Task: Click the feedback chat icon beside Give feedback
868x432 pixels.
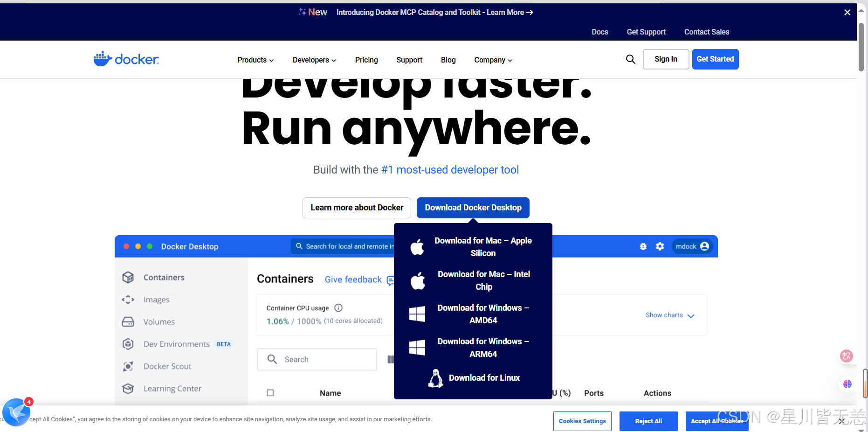Action: click(x=391, y=280)
